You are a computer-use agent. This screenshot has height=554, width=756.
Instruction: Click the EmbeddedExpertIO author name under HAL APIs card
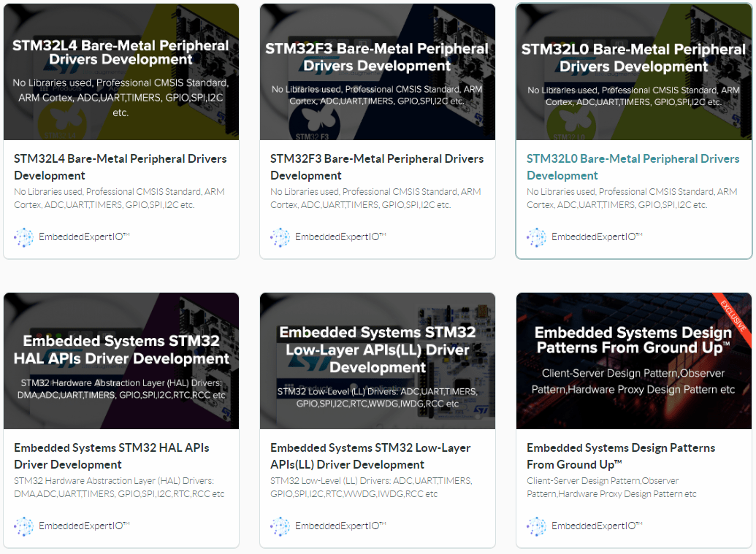tap(84, 526)
